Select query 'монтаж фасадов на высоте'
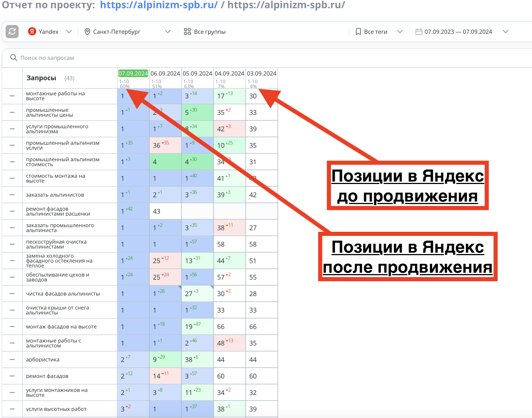This screenshot has width=532, height=418. pyautogui.click(x=61, y=327)
